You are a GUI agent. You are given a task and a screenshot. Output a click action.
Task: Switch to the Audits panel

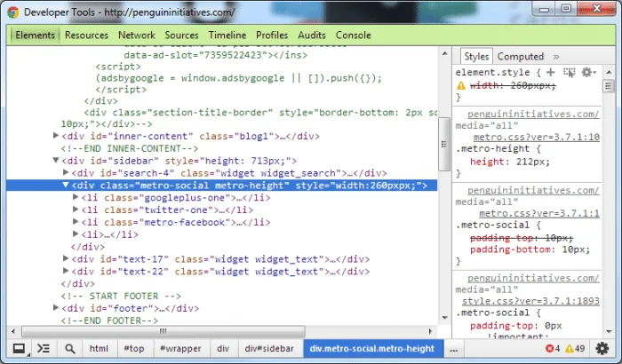click(312, 35)
